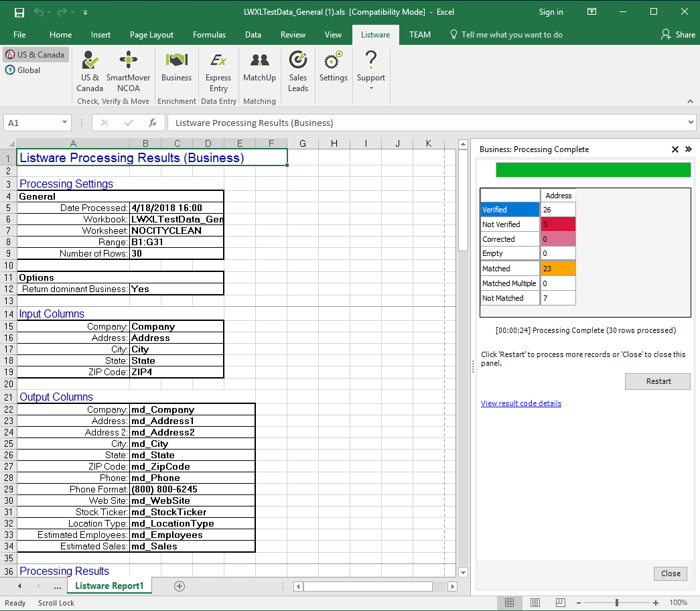
Task: Open Sales Leads tool
Action: [298, 72]
